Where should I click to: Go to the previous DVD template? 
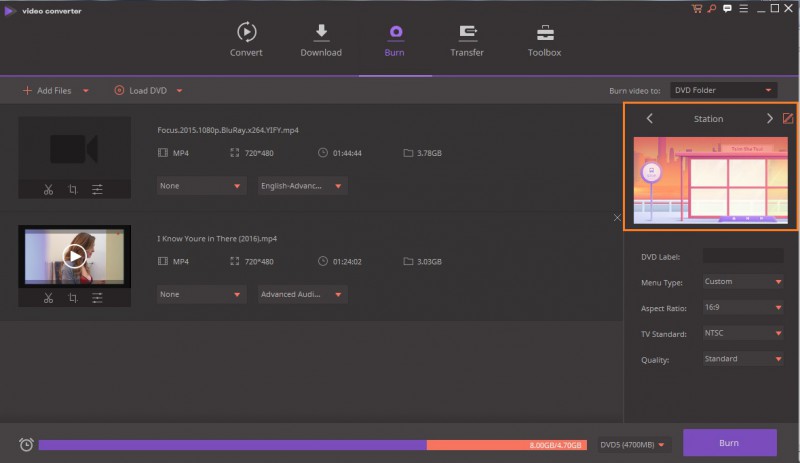[x=650, y=118]
